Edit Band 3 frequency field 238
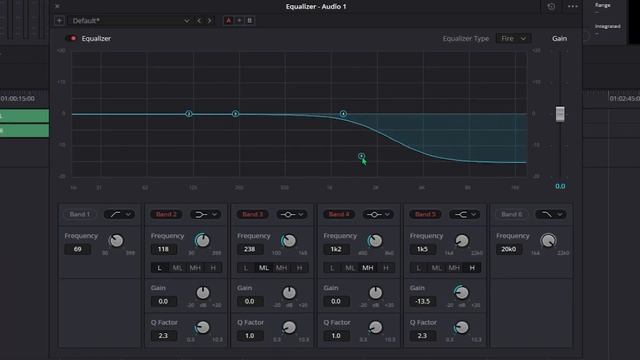 [250, 249]
